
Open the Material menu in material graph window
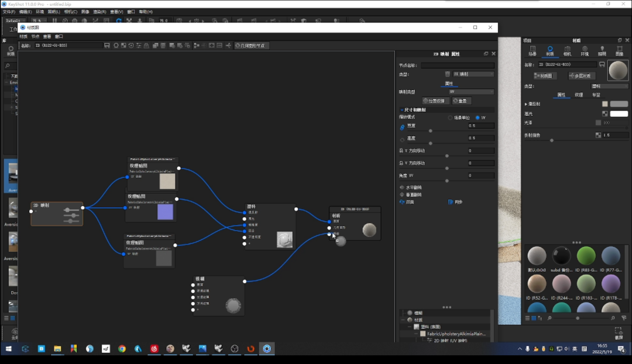coord(23,36)
